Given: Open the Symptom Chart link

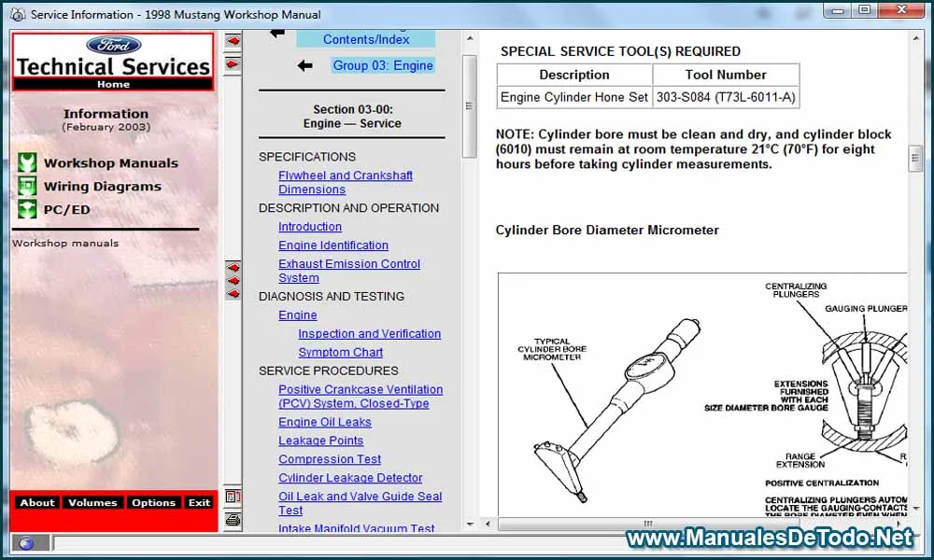Looking at the screenshot, I should (340, 352).
